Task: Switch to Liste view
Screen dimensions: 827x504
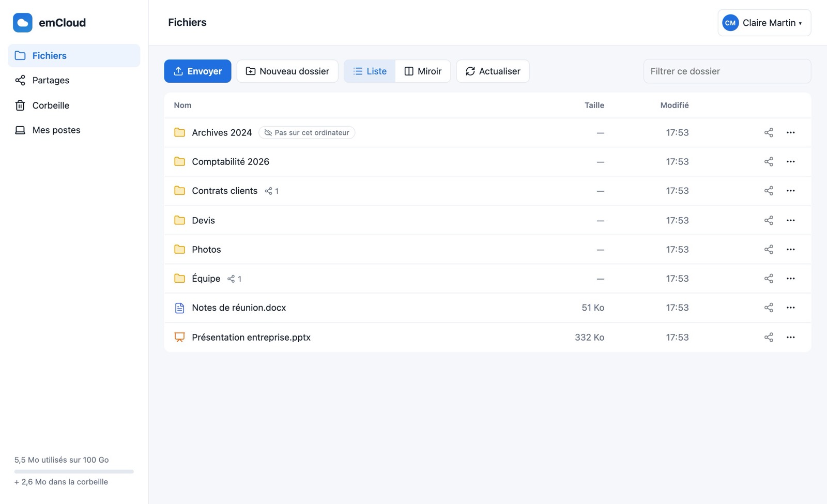Action: 370,71
